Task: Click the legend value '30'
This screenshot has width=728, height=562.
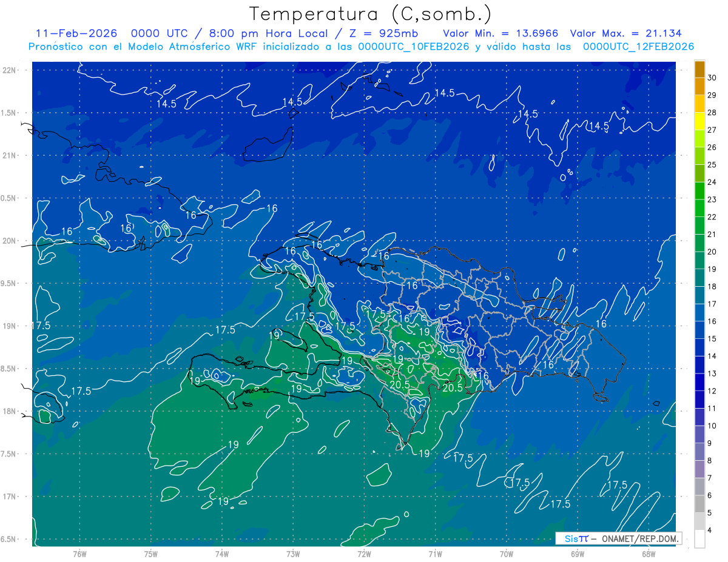Action: tap(712, 78)
